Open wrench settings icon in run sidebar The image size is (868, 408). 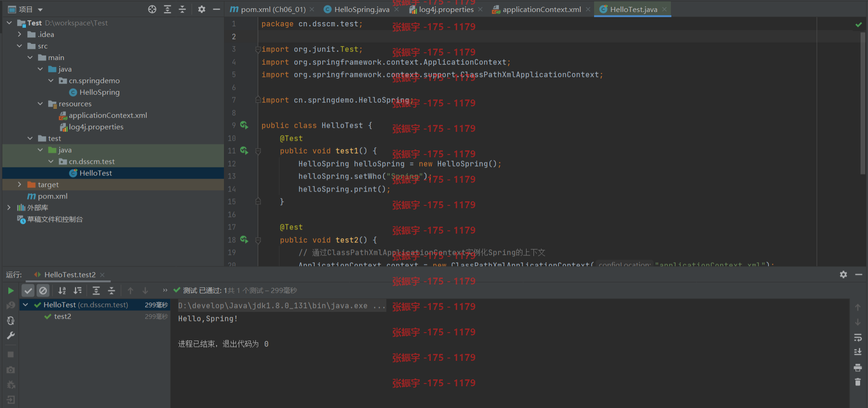[11, 336]
